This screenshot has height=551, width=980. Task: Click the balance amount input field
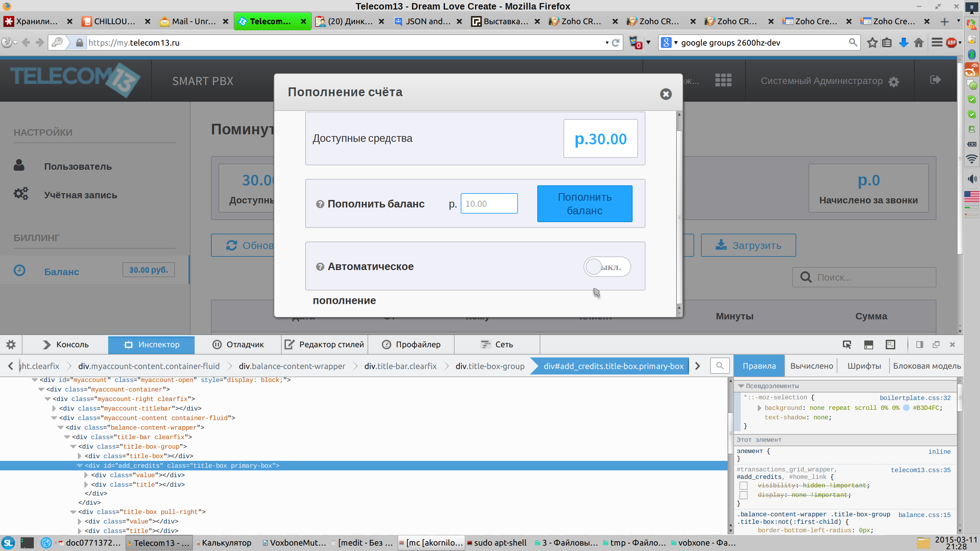coord(489,203)
